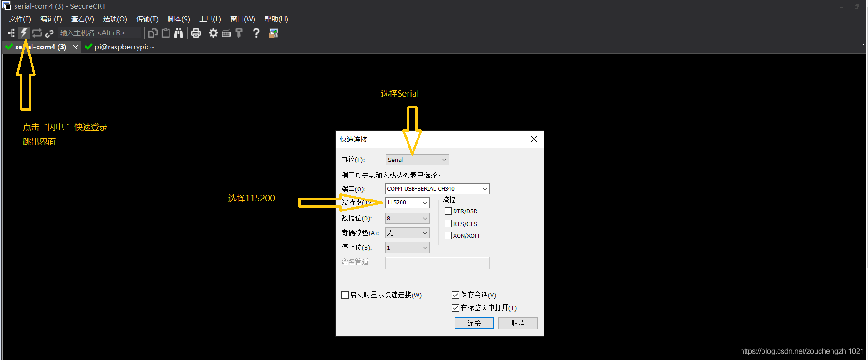Viewport: 868px width, 360px height.
Task: Click the 端口可手动输入或从列表中选择 hint text
Action: click(x=392, y=175)
